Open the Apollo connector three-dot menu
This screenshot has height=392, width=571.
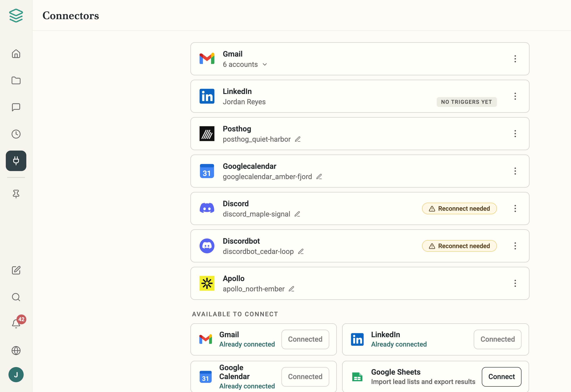point(515,284)
